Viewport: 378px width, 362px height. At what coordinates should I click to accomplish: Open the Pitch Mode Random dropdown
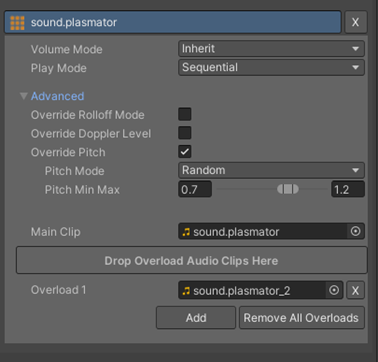point(271,170)
